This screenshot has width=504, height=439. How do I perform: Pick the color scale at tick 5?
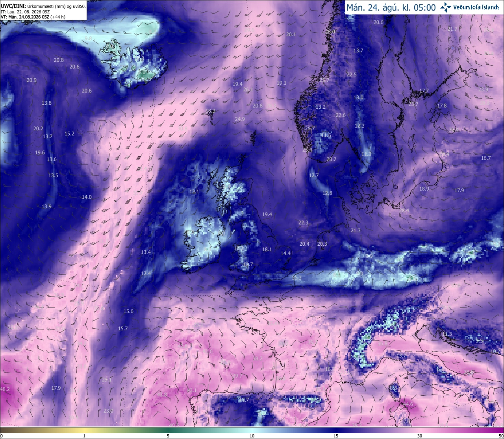(x=168, y=432)
